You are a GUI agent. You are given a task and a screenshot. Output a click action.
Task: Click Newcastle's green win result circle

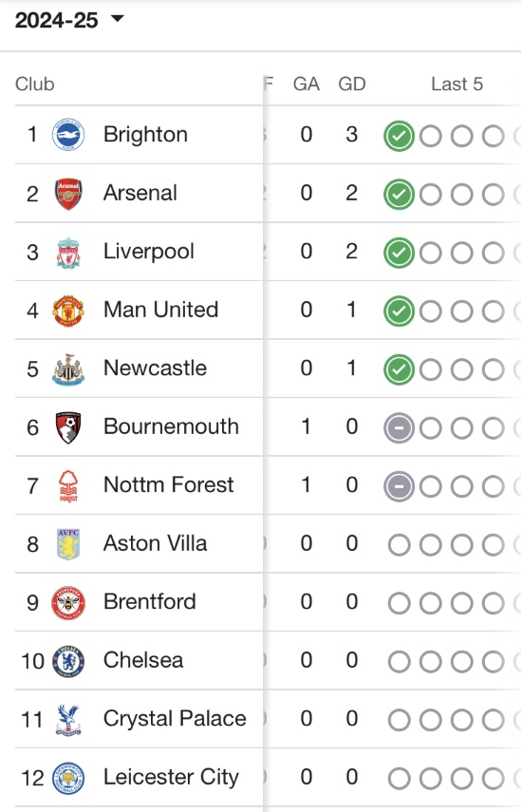click(399, 369)
